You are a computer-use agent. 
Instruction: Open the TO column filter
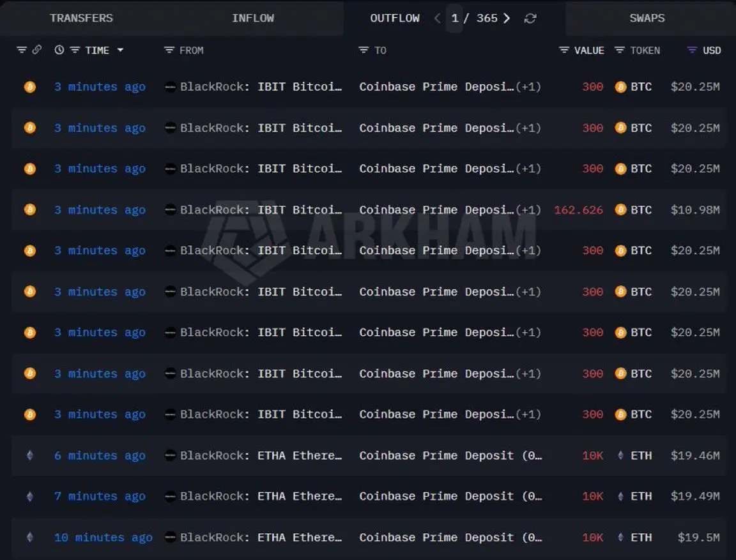(364, 50)
